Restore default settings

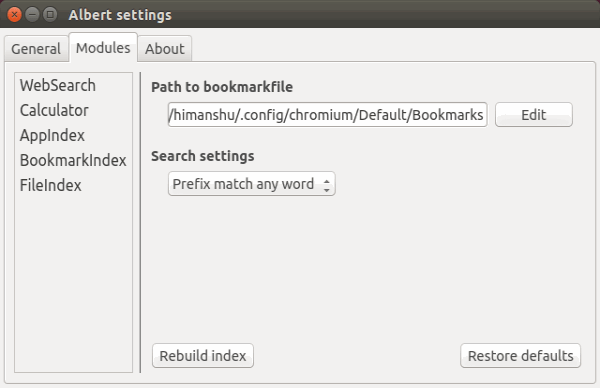pyautogui.click(x=520, y=355)
